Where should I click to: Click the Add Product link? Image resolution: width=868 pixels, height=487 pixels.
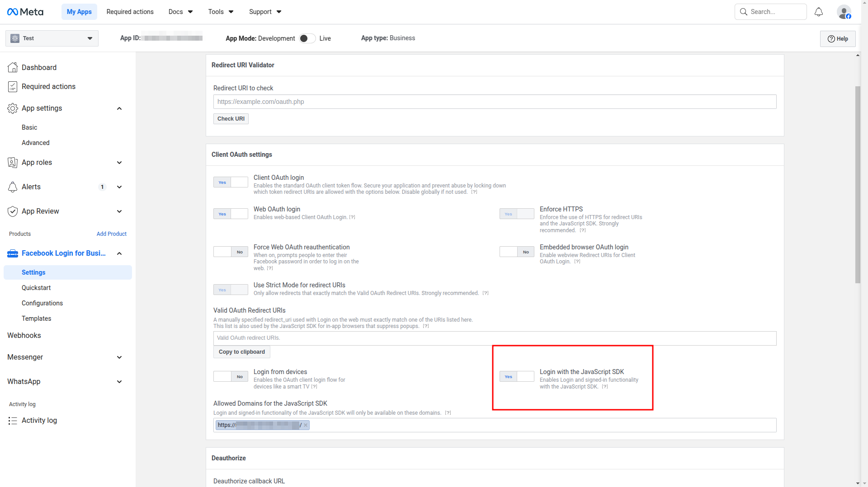(112, 234)
